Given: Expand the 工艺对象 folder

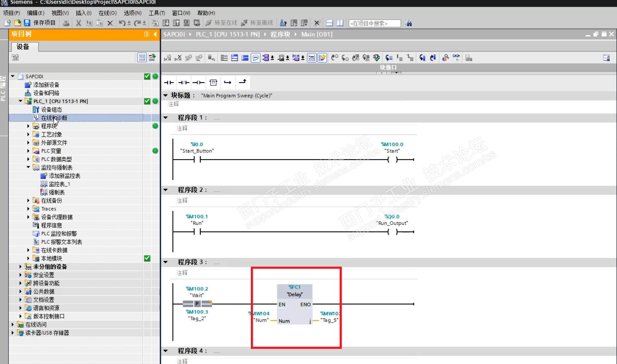Looking at the screenshot, I should pos(28,134).
